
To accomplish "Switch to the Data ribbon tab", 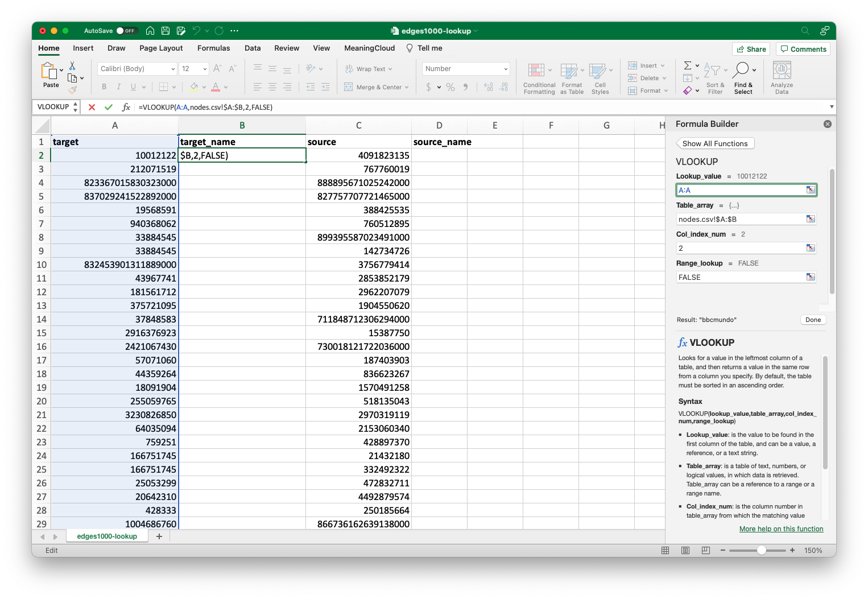I will pos(253,48).
